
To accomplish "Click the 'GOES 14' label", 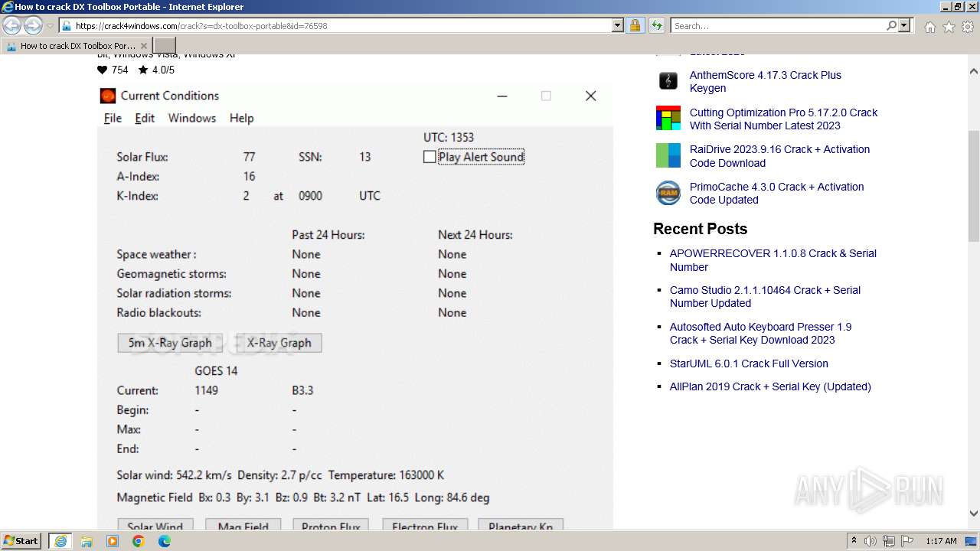I will [x=216, y=371].
